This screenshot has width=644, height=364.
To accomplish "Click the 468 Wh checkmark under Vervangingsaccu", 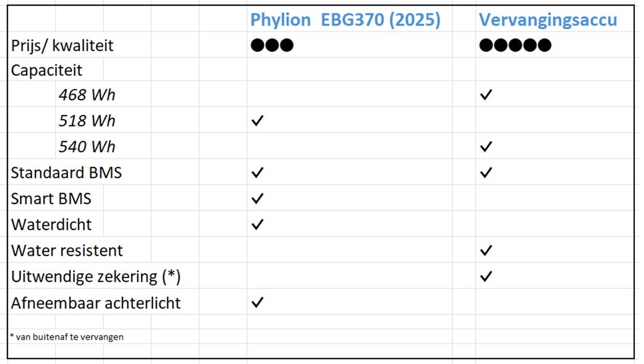I will [486, 95].
